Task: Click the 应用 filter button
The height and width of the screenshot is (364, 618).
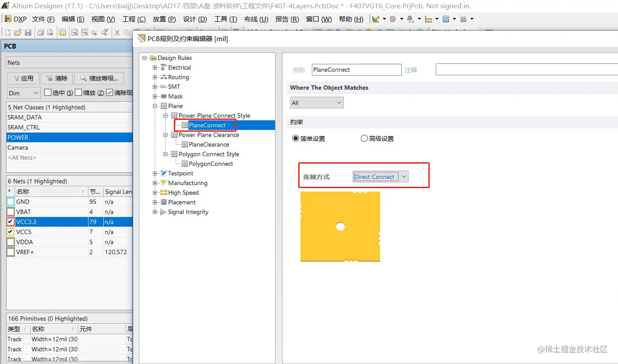Action: coord(24,78)
